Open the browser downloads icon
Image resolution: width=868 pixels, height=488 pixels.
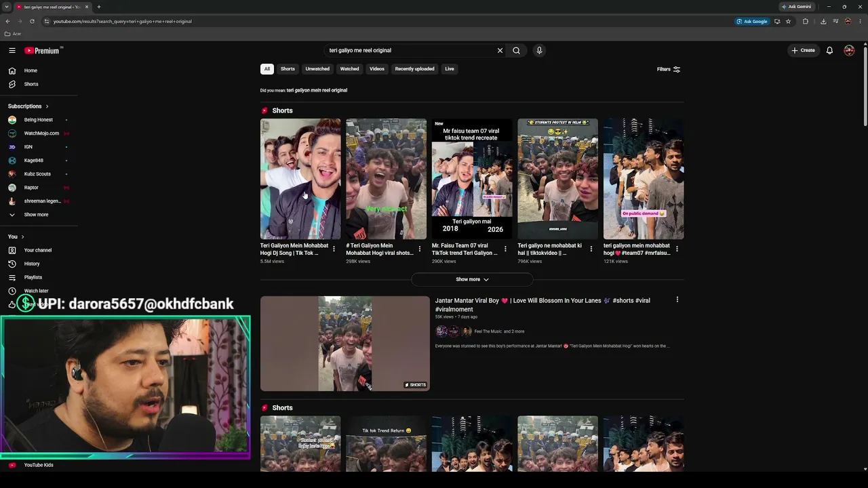coord(823,21)
